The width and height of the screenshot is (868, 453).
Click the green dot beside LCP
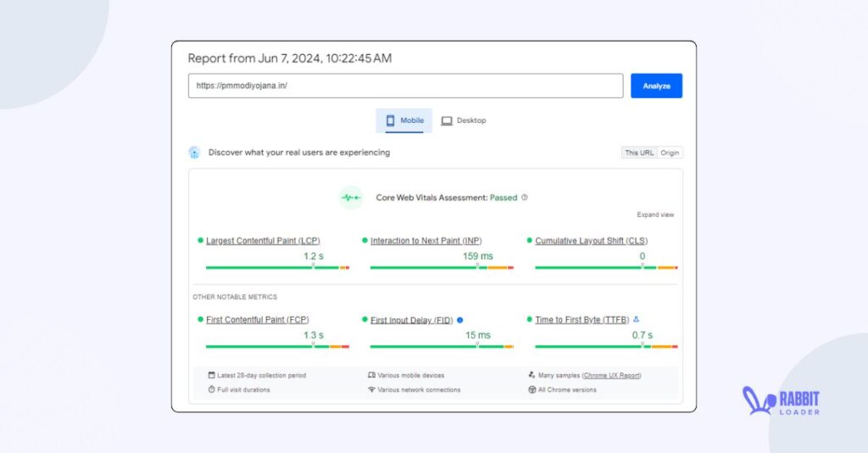pyautogui.click(x=200, y=240)
